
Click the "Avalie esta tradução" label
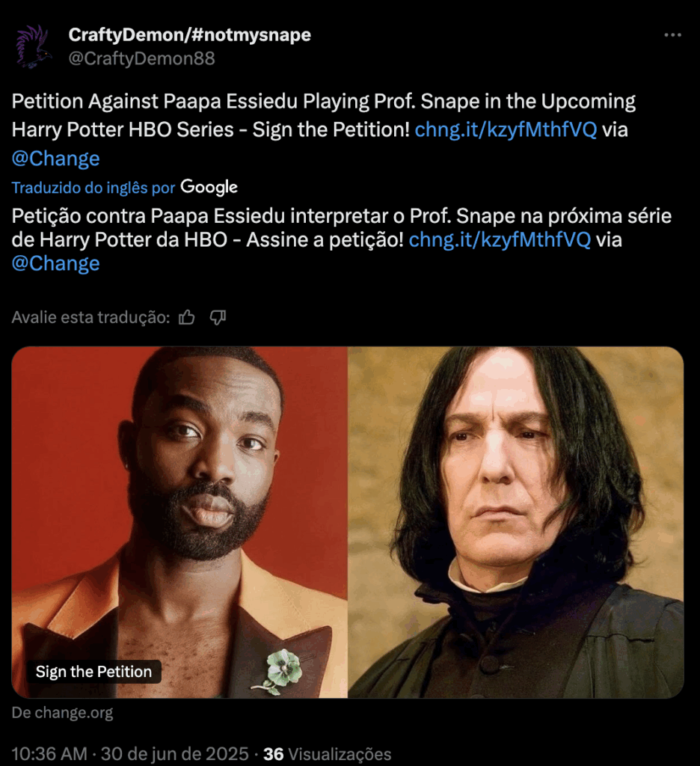click(x=90, y=317)
